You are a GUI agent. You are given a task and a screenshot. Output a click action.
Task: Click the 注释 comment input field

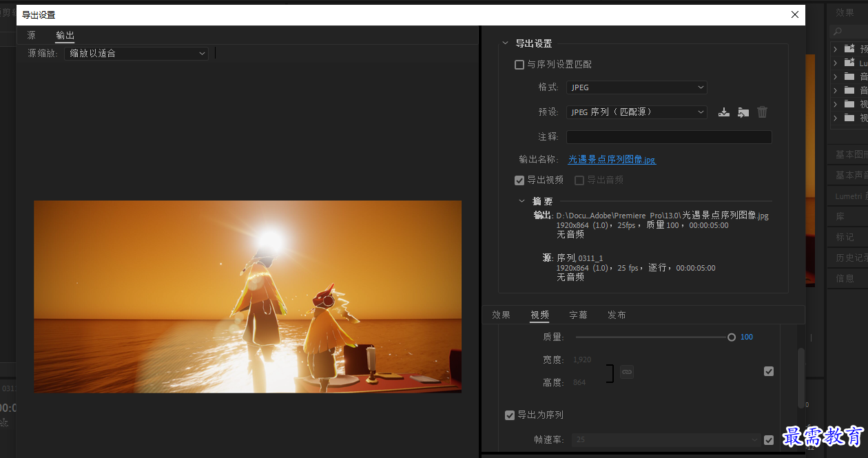(669, 137)
